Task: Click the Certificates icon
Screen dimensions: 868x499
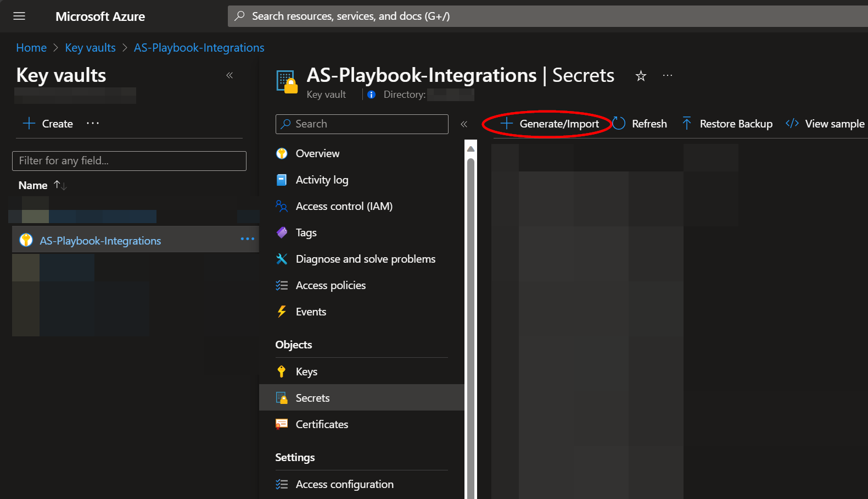Action: point(282,424)
